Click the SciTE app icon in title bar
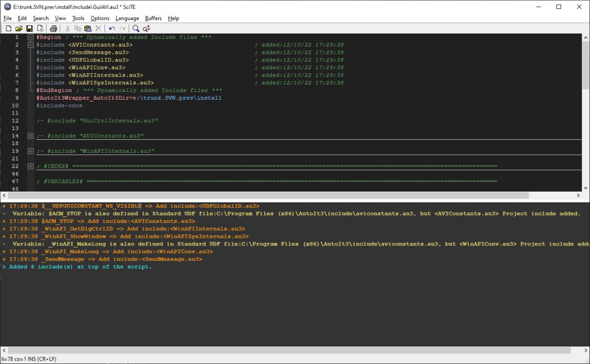Image resolution: width=590 pixels, height=364 pixels. [x=7, y=6]
